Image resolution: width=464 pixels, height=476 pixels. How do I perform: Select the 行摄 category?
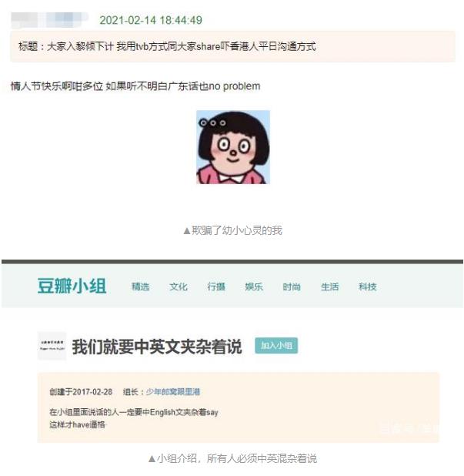tap(216, 287)
